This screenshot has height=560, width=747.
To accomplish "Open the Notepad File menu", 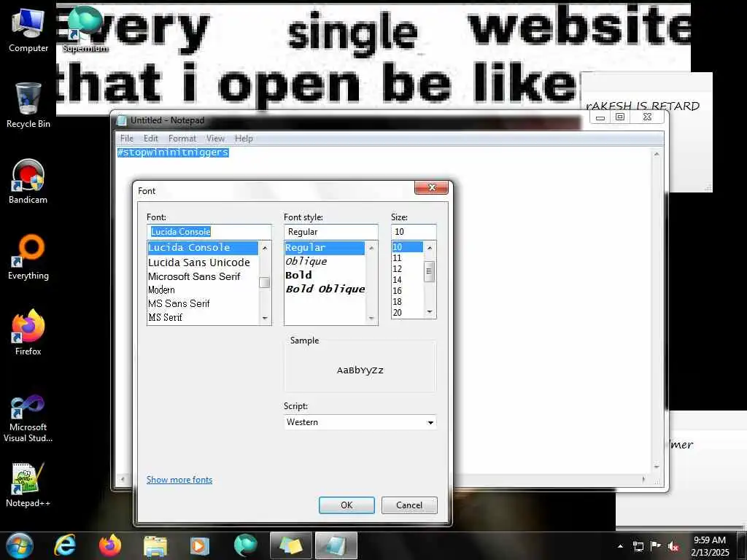I will click(x=127, y=138).
